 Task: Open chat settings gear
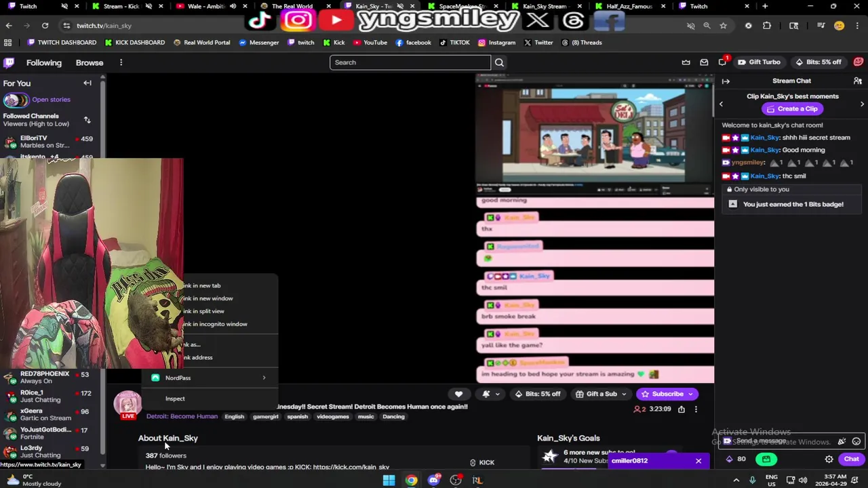[829, 459]
